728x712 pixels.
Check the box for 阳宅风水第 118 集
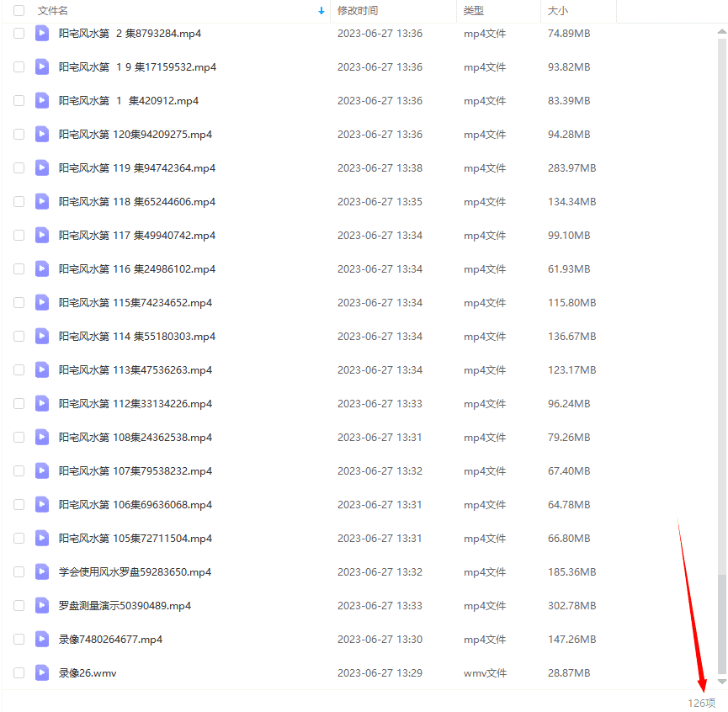tap(19, 201)
